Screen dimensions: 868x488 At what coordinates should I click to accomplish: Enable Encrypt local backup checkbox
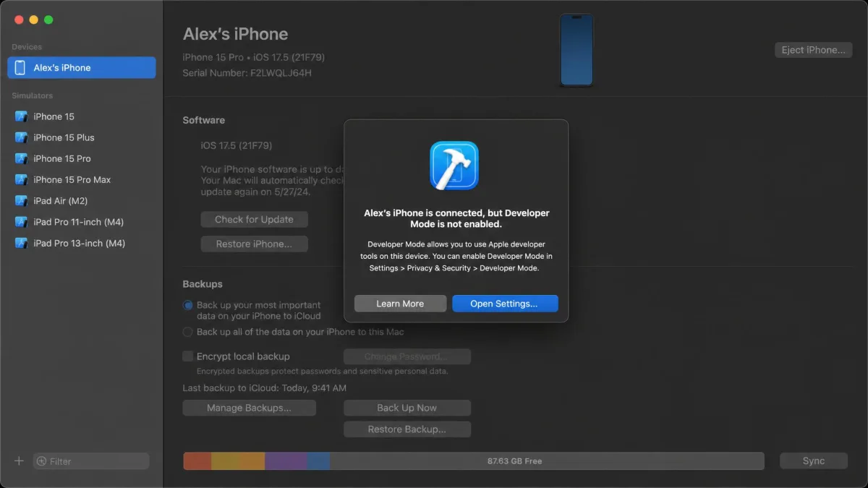pyautogui.click(x=188, y=356)
